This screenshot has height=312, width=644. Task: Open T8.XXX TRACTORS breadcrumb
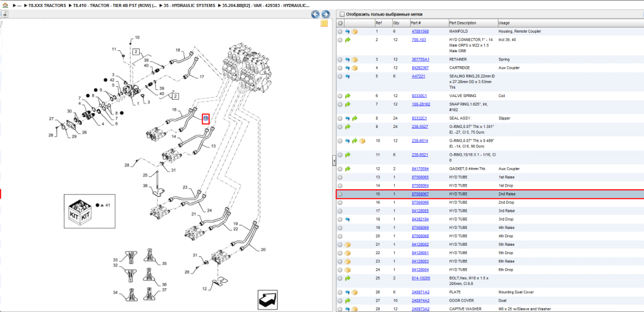coord(47,5)
